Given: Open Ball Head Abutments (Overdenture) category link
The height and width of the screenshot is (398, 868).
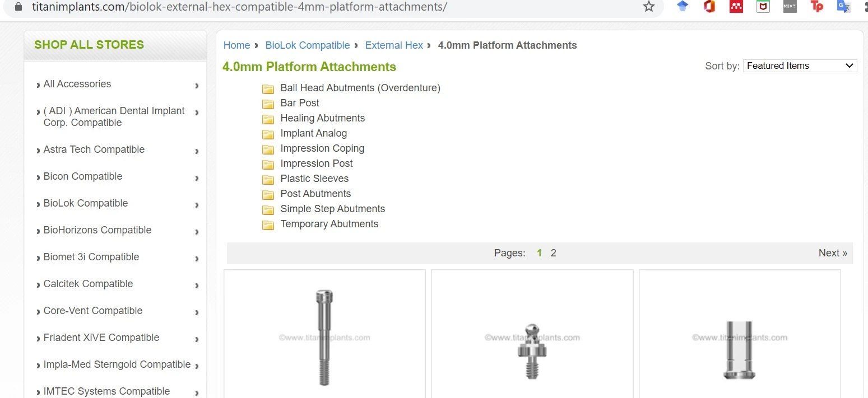Looking at the screenshot, I should tap(360, 88).
